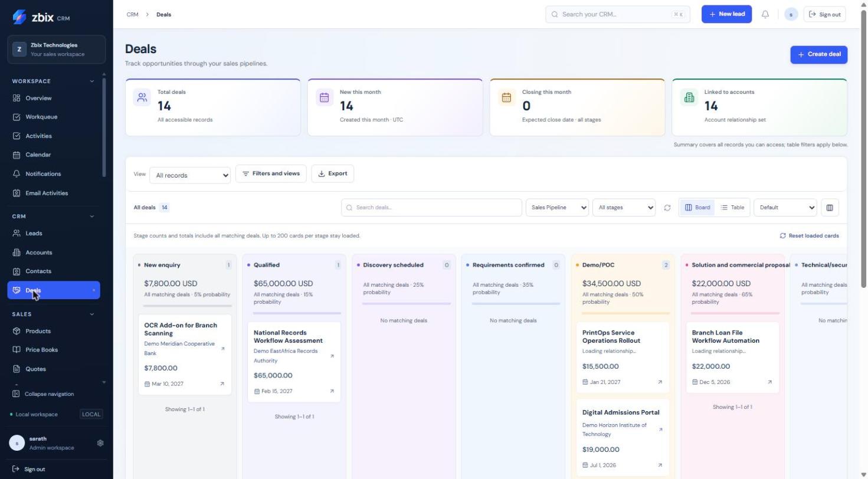Image resolution: width=868 pixels, height=479 pixels.
Task: Click the CRM breadcrumb link
Action: 132,15
